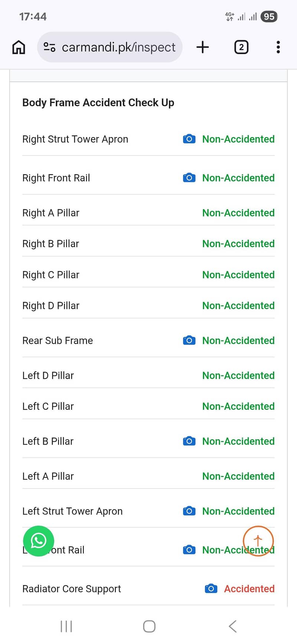Tap the scroll-to-top arrow button
This screenshot has height=644, width=297.
point(258,541)
